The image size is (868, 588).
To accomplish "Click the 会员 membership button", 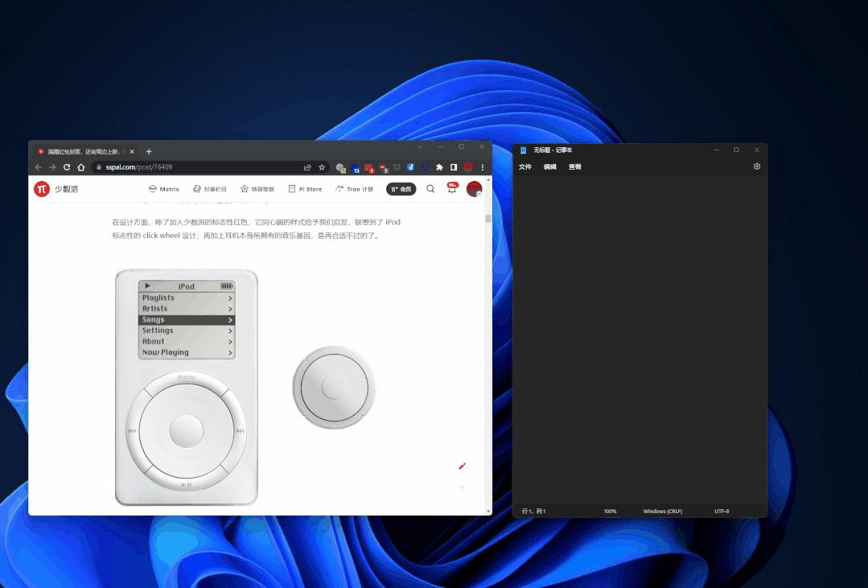I will (x=401, y=189).
